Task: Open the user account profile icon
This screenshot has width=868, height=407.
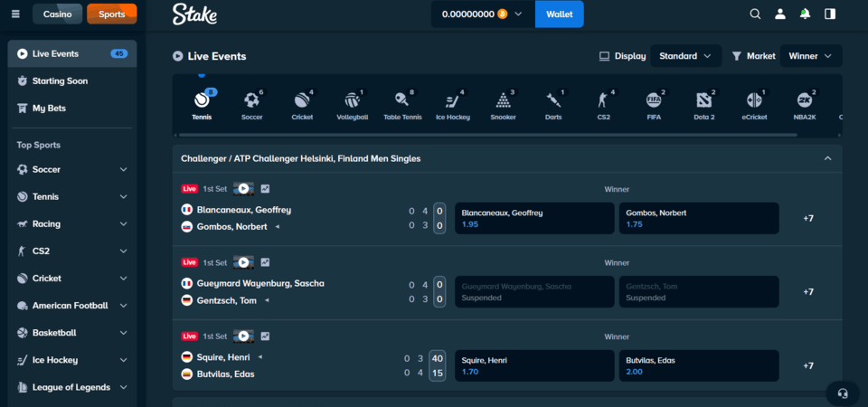Action: [x=780, y=14]
